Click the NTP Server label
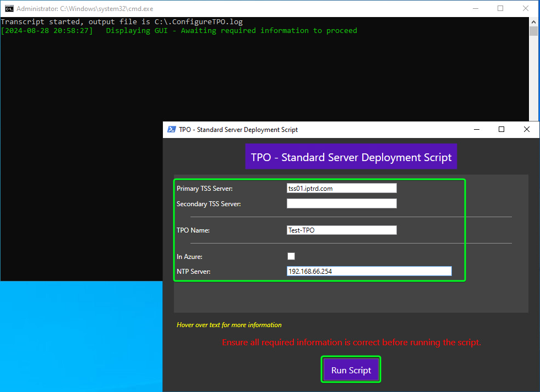This screenshot has height=392, width=540. click(194, 272)
